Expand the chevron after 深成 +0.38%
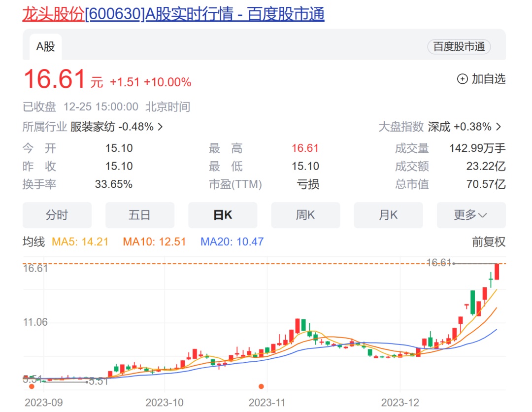This screenshot has height=412, width=532. tap(499, 127)
